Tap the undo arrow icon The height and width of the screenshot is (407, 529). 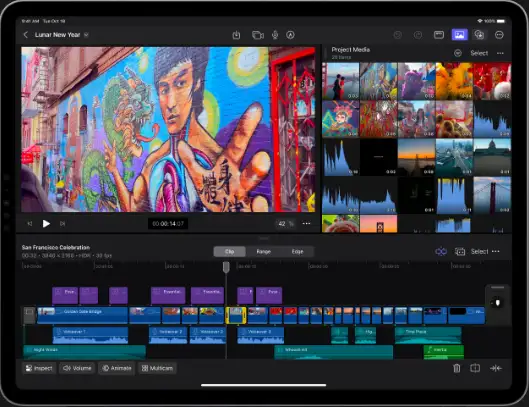click(398, 35)
